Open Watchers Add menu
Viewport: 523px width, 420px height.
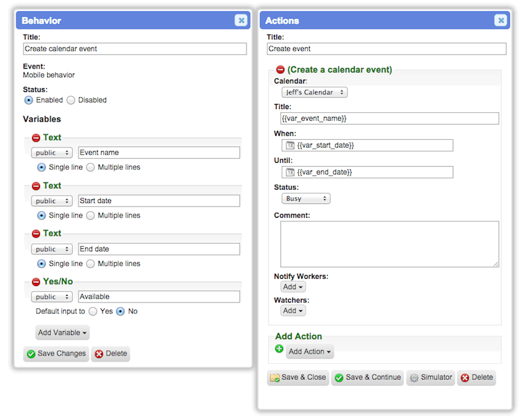point(293,311)
